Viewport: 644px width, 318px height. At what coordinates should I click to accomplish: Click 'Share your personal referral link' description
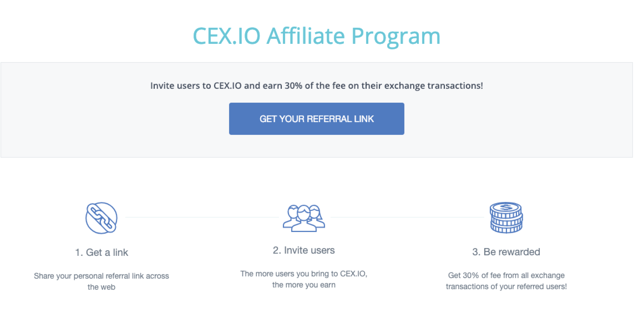click(102, 276)
